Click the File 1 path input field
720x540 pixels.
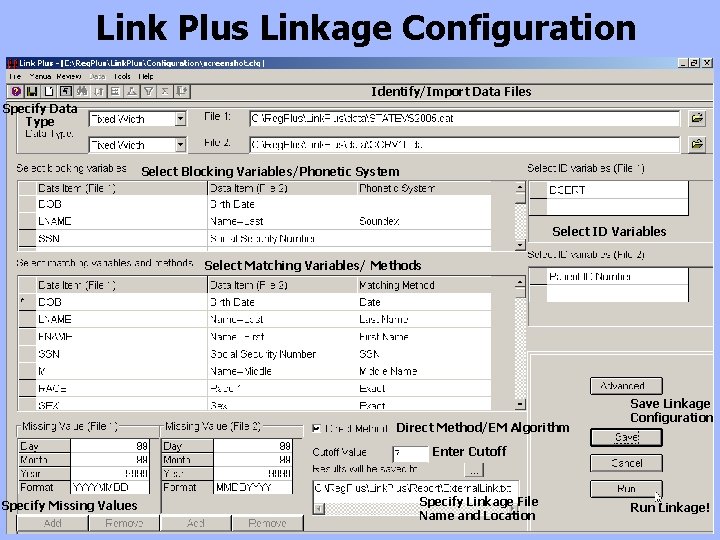[464, 118]
